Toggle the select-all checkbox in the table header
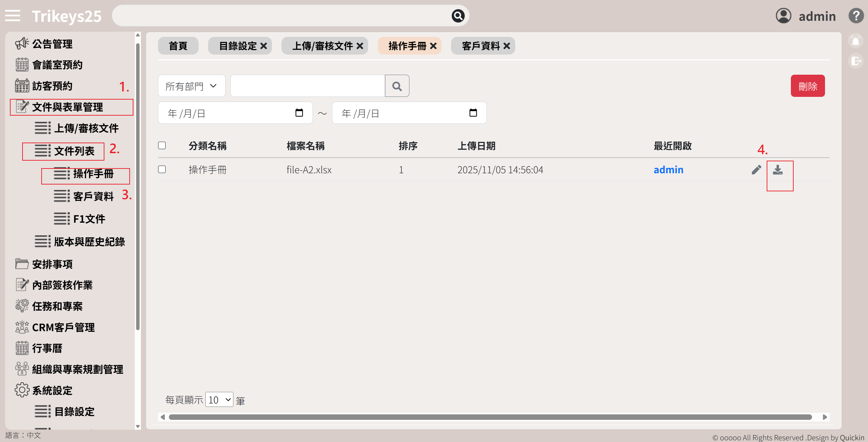The width and height of the screenshot is (868, 442). [162, 146]
